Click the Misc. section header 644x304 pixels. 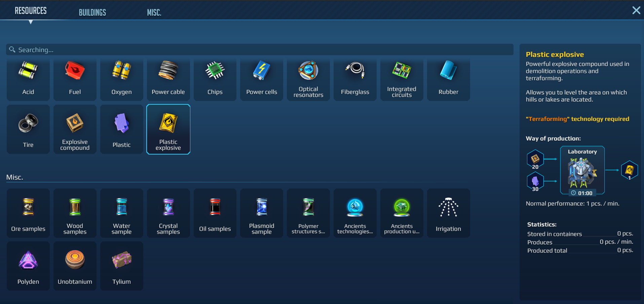(x=15, y=177)
